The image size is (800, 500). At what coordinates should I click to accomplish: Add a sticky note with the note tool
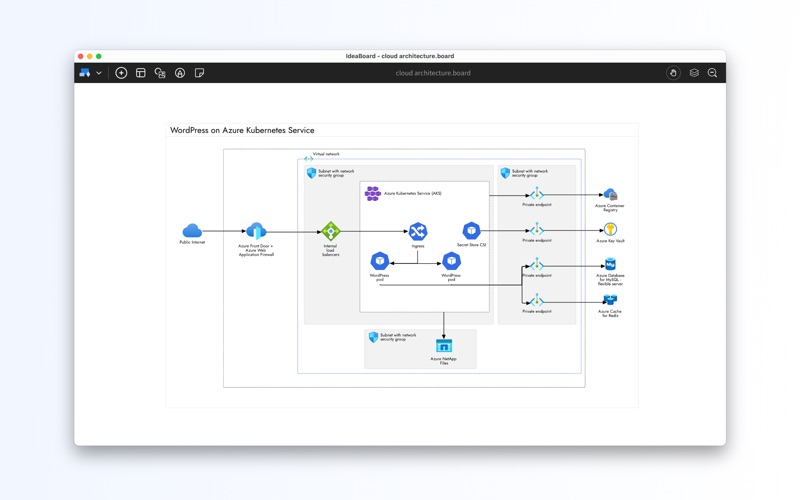[x=199, y=73]
